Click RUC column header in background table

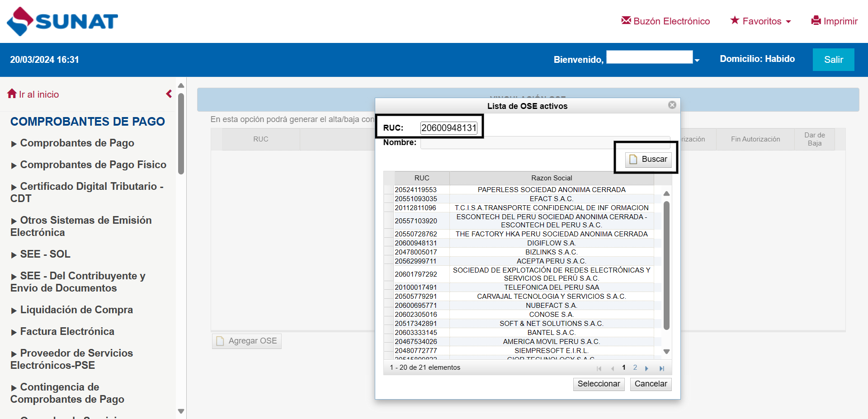tap(261, 139)
